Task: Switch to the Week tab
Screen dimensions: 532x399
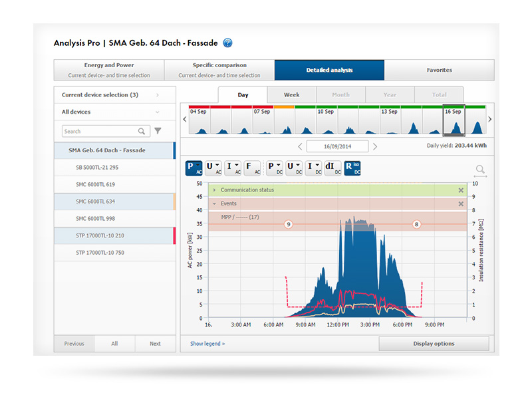Action: point(291,94)
